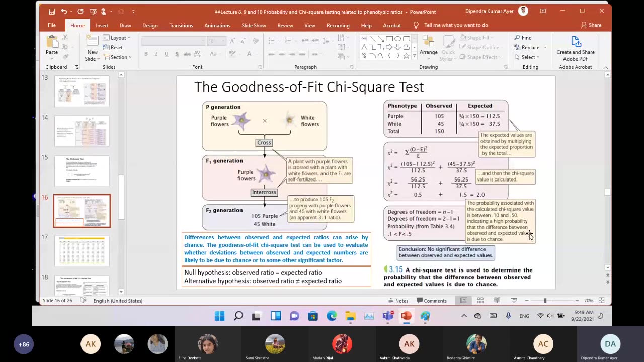Toggle Strikethrough formatting
Image resolution: width=644 pixels, height=362 pixels.
coord(187,54)
